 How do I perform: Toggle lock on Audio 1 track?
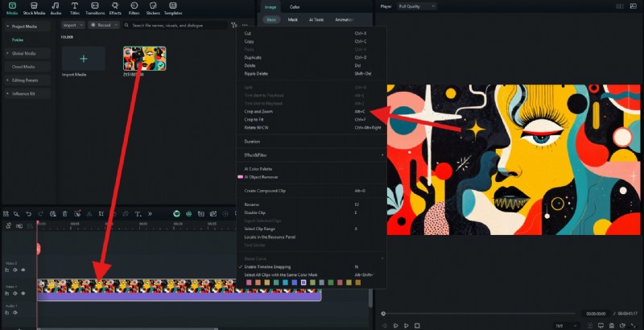click(x=7, y=313)
